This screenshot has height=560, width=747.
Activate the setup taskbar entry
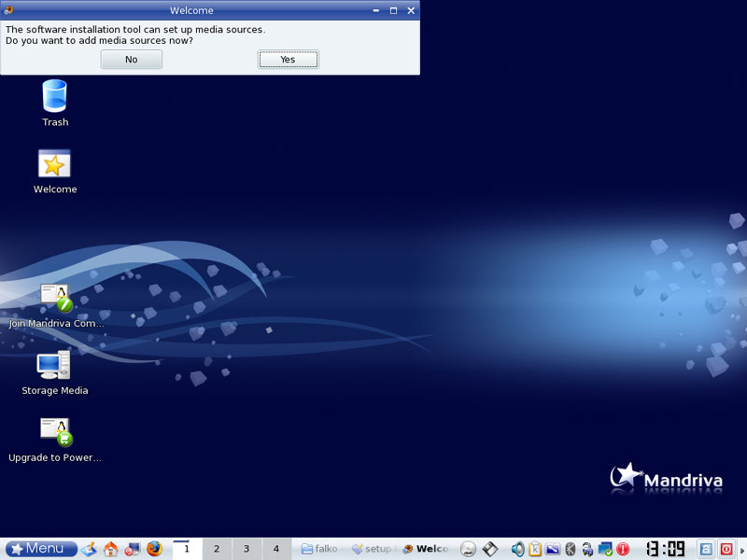point(374,549)
